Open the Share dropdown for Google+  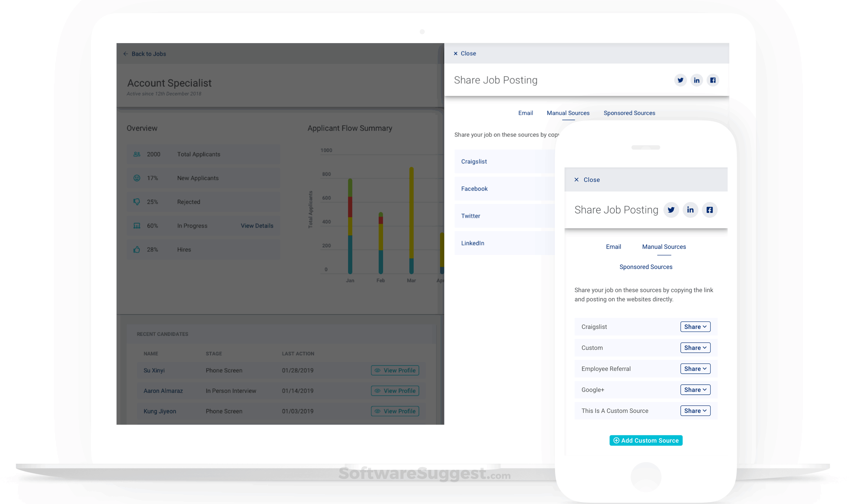[695, 389]
